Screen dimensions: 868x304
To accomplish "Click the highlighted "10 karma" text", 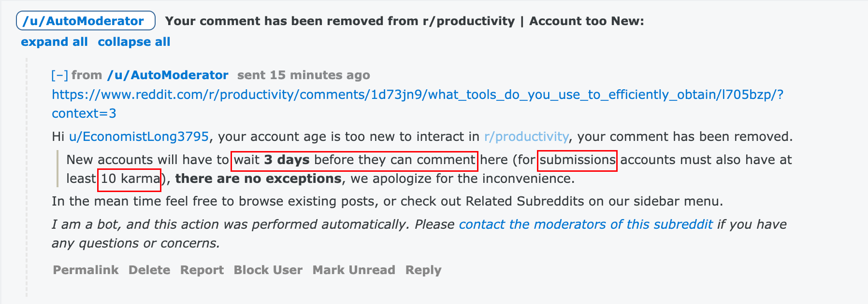I will tap(130, 179).
